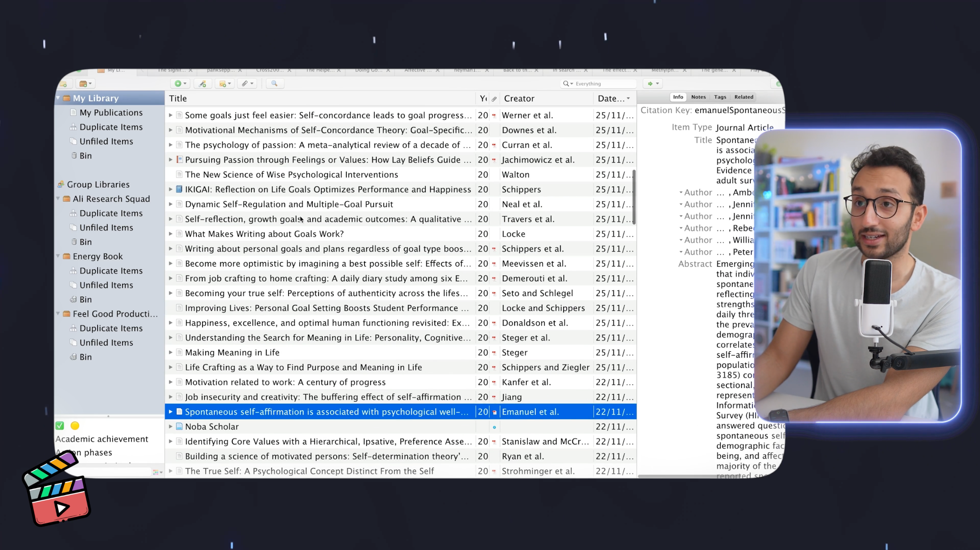Open Advanced Search magnifier icon

(274, 83)
